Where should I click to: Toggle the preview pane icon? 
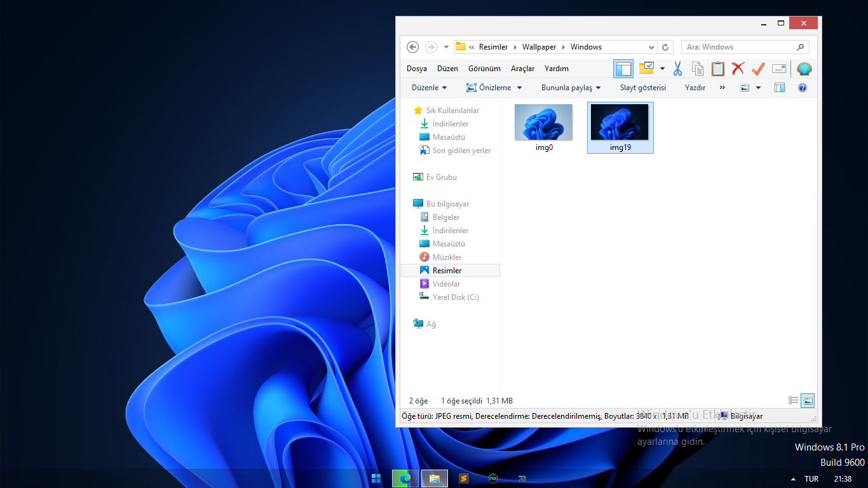point(780,88)
